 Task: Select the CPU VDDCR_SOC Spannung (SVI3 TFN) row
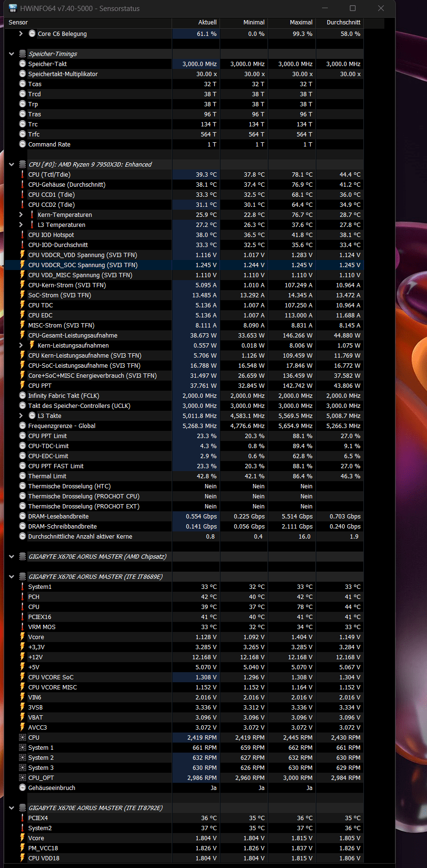coord(184,265)
